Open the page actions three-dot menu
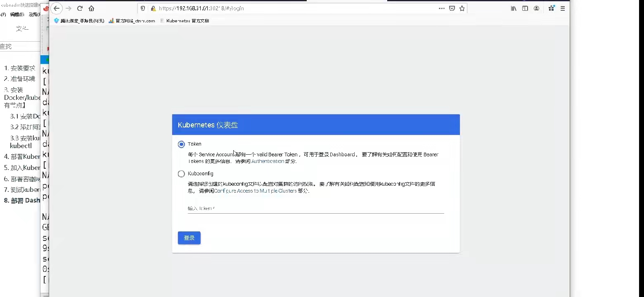The height and width of the screenshot is (297, 644). point(442,8)
